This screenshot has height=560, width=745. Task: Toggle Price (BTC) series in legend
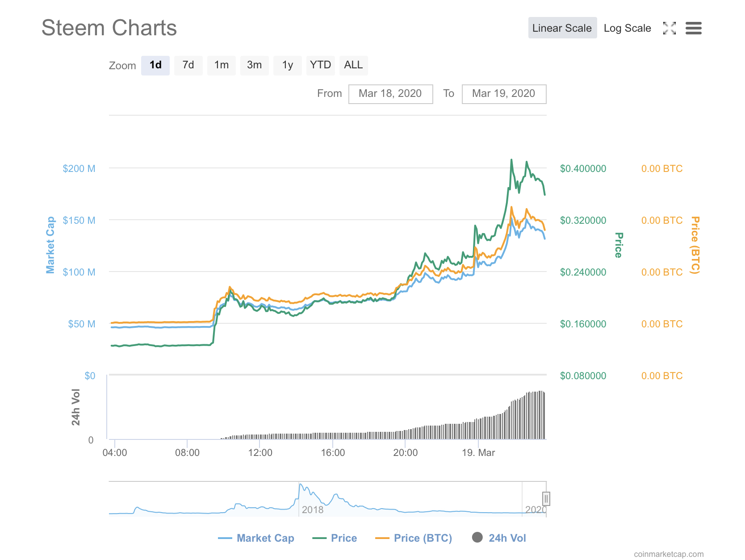click(x=414, y=538)
